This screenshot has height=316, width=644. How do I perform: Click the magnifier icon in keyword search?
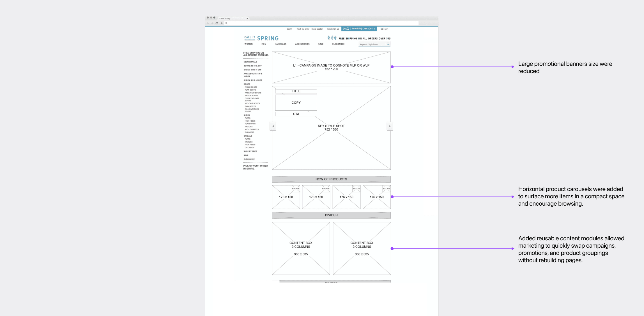388,44
